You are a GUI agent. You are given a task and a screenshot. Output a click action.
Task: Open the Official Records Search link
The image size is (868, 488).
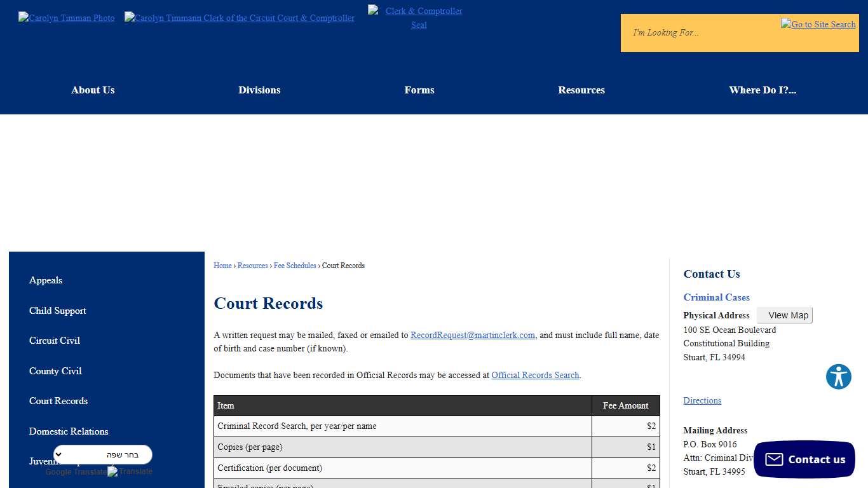click(535, 375)
